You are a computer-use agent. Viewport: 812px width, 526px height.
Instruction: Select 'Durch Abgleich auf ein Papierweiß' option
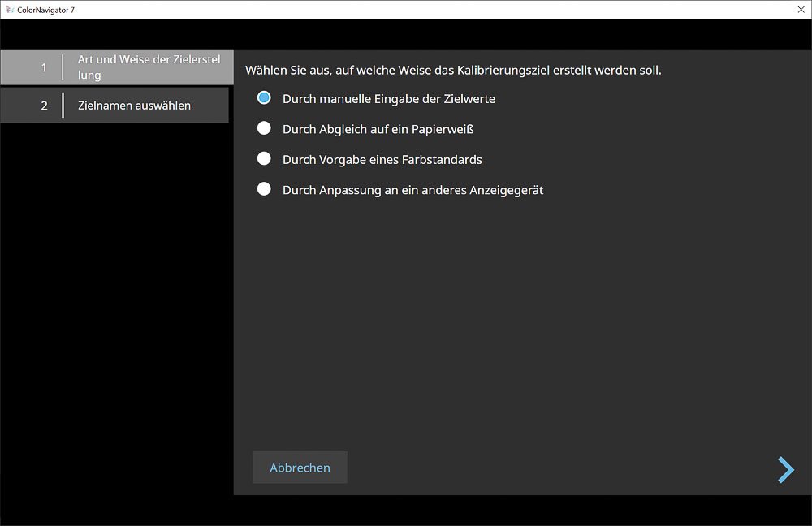pyautogui.click(x=264, y=128)
